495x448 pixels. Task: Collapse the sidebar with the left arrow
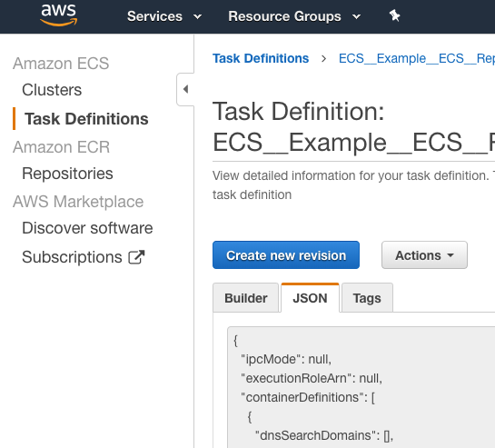(x=185, y=89)
